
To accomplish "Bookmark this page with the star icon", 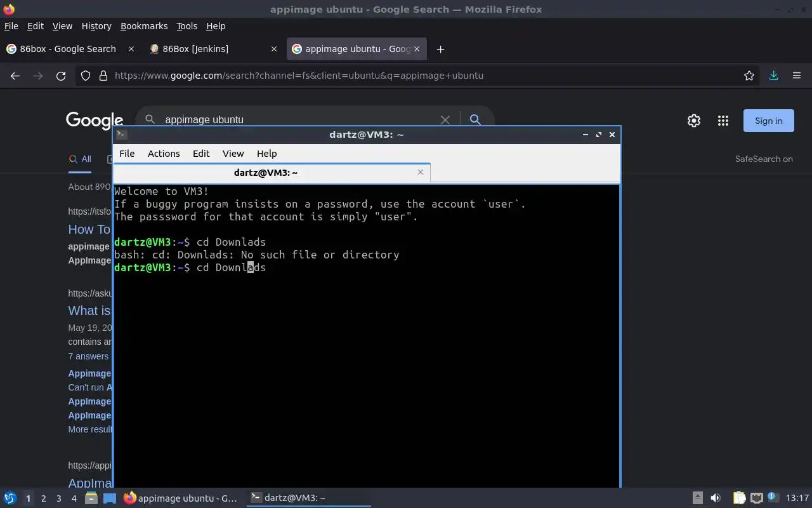I will coord(749,76).
